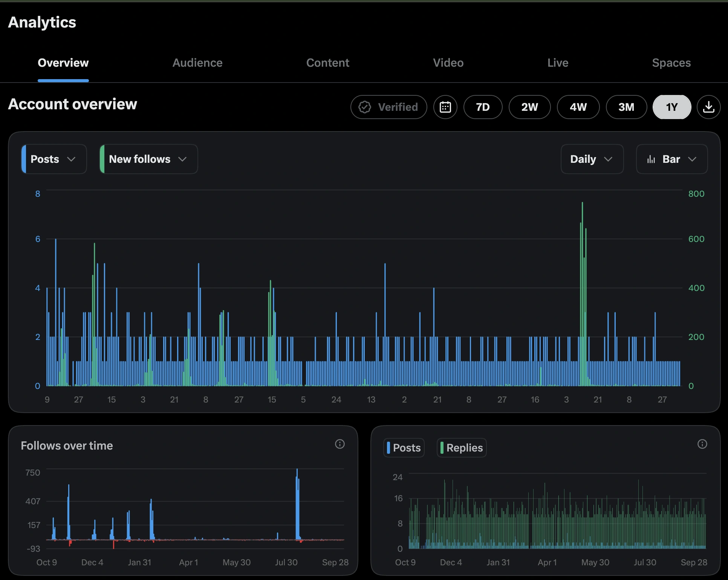Open the calendar date range picker
Screen dimensions: 728x580
click(x=445, y=107)
